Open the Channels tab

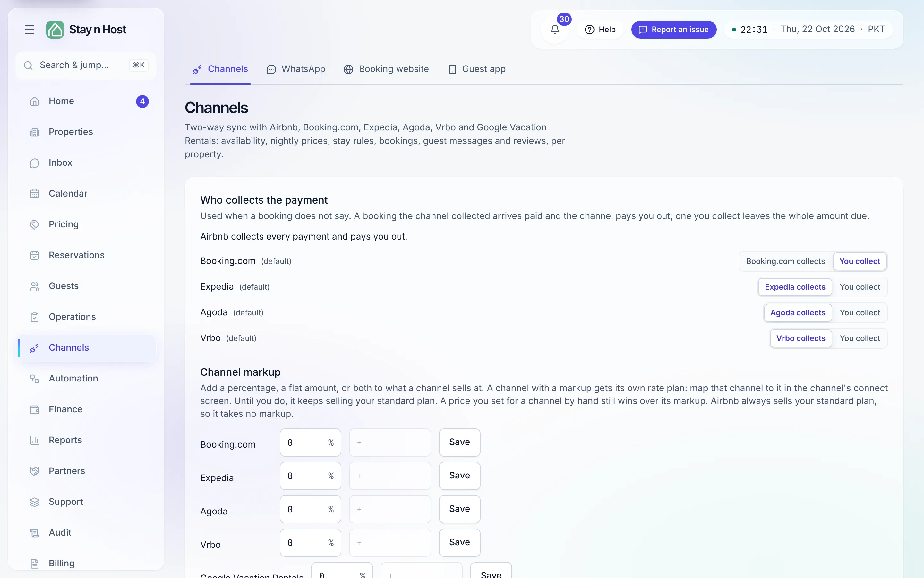click(x=220, y=69)
